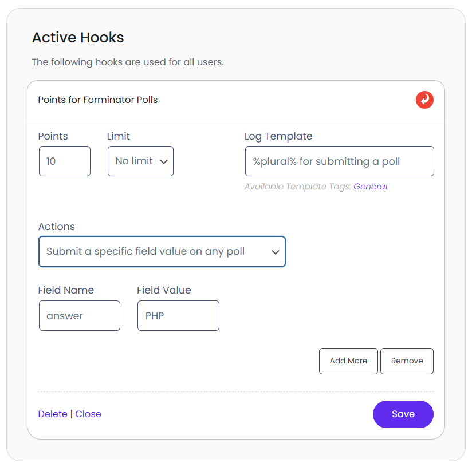Screen dimensions: 476x471
Task: Save the hook settings
Action: click(403, 414)
